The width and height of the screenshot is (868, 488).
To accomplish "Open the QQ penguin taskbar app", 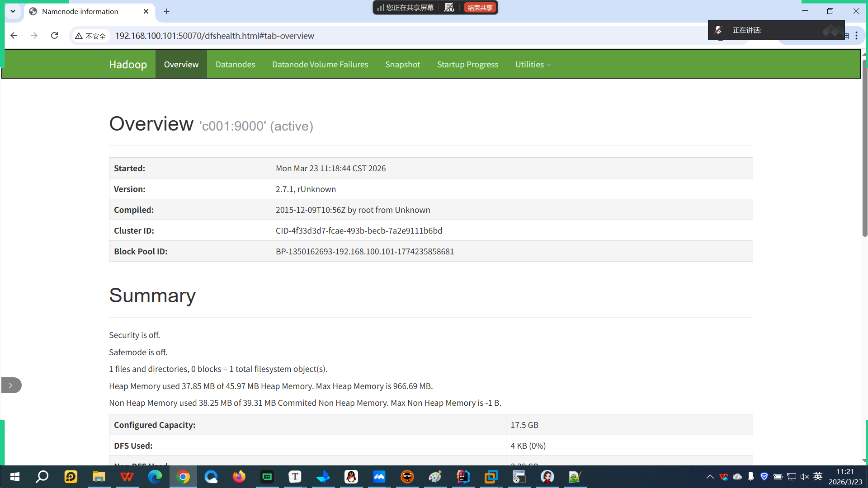I will click(x=351, y=477).
